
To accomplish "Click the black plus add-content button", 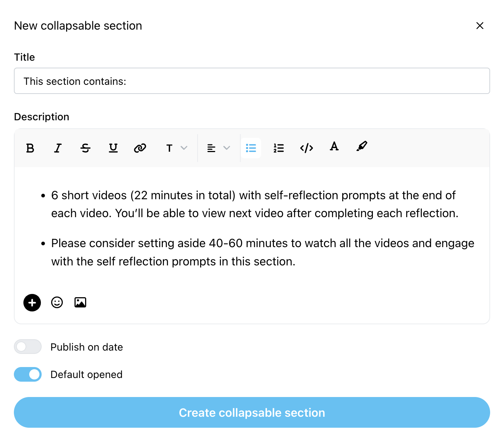I will (32, 303).
